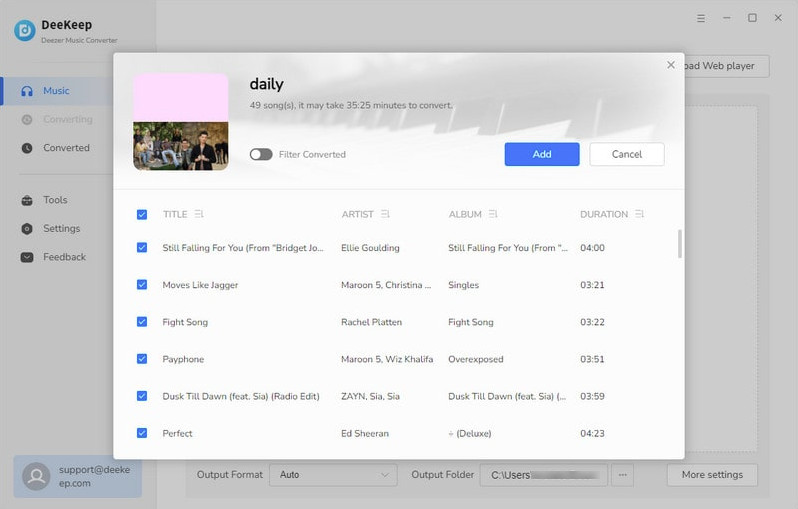Click the clock icon beside Converted
Viewport: 798px width, 509px height.
(x=27, y=148)
